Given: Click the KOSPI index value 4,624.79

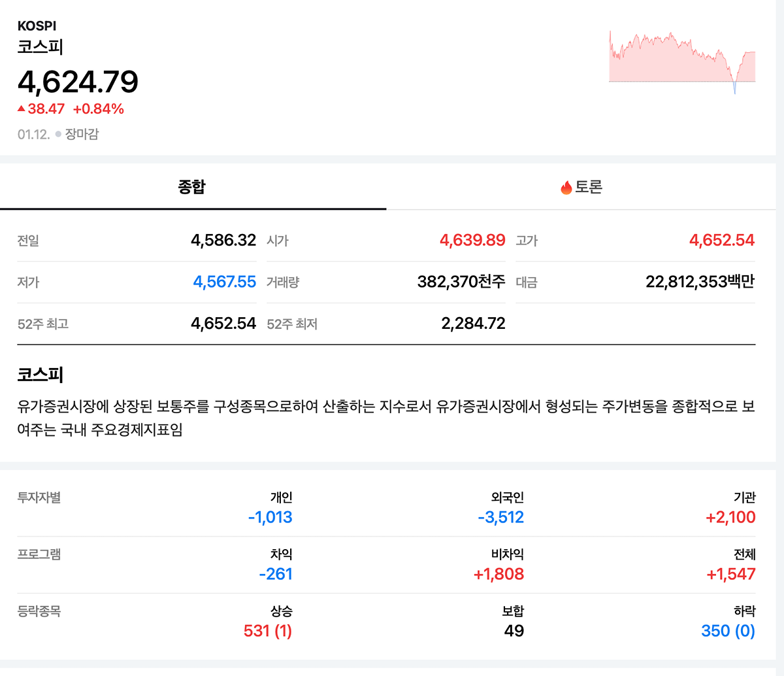Looking at the screenshot, I should pos(78,82).
